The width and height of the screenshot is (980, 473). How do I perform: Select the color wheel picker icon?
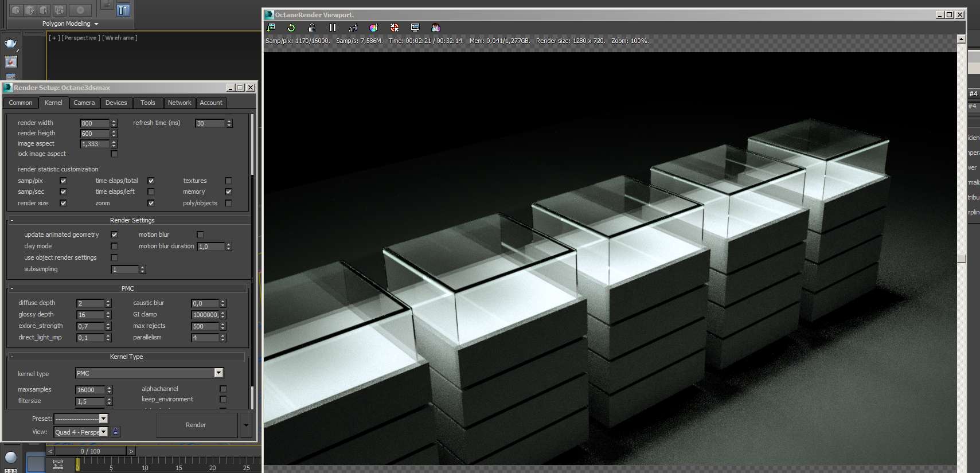[374, 28]
